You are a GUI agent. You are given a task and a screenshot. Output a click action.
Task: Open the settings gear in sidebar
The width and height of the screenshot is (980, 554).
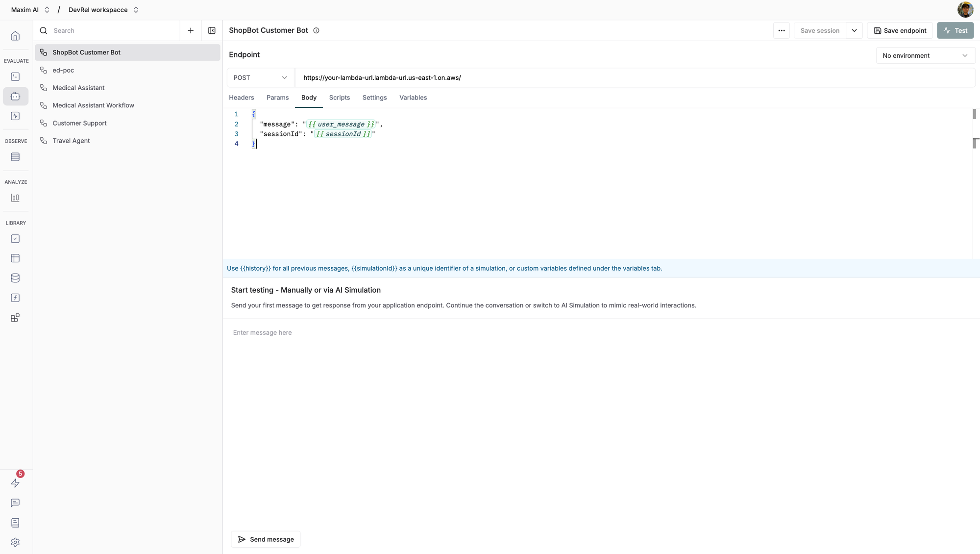[15, 542]
